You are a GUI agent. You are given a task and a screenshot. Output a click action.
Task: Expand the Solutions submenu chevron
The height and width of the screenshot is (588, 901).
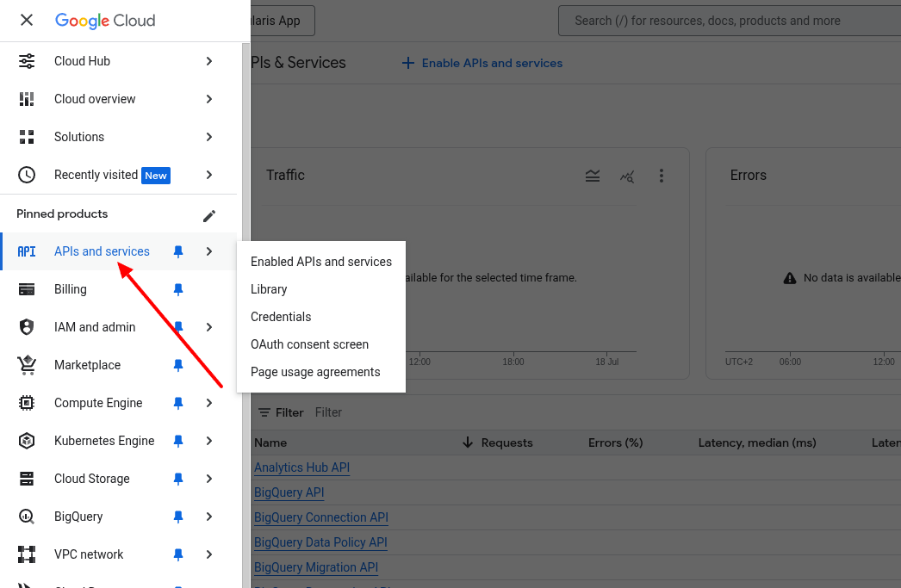tap(209, 137)
